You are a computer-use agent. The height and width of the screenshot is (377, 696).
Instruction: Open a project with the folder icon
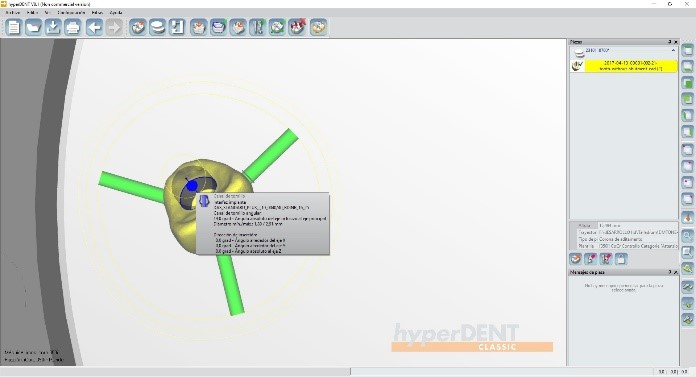pyautogui.click(x=33, y=28)
